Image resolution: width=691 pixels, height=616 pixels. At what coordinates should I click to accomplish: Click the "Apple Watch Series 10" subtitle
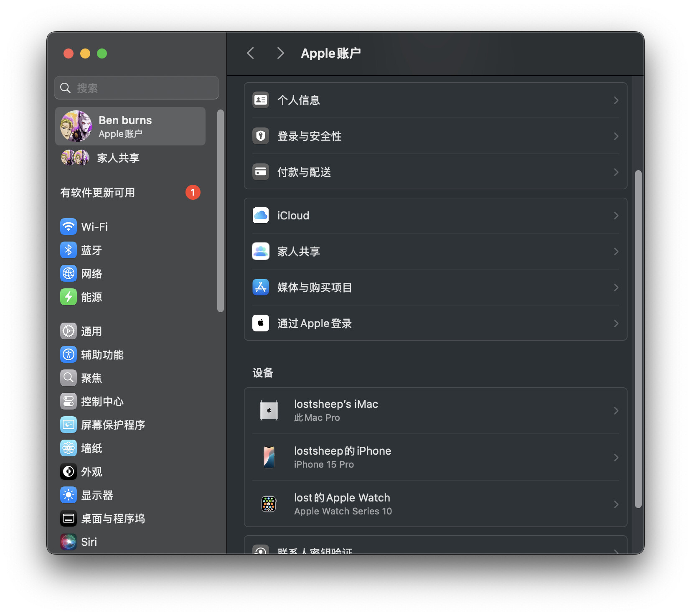tap(343, 512)
